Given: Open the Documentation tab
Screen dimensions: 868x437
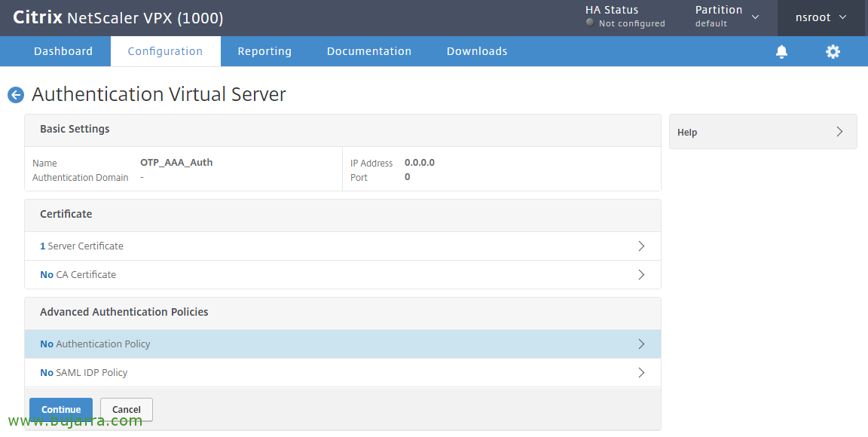Looking at the screenshot, I should pyautogui.click(x=369, y=51).
